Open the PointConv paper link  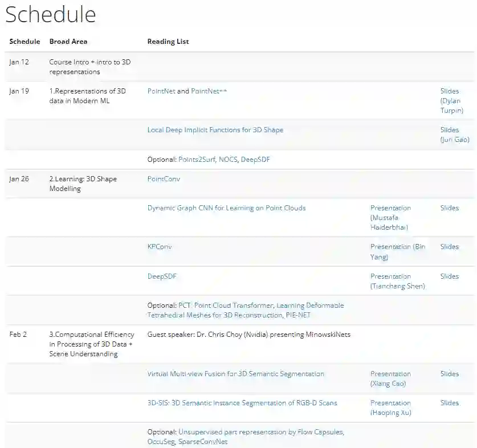tap(164, 179)
